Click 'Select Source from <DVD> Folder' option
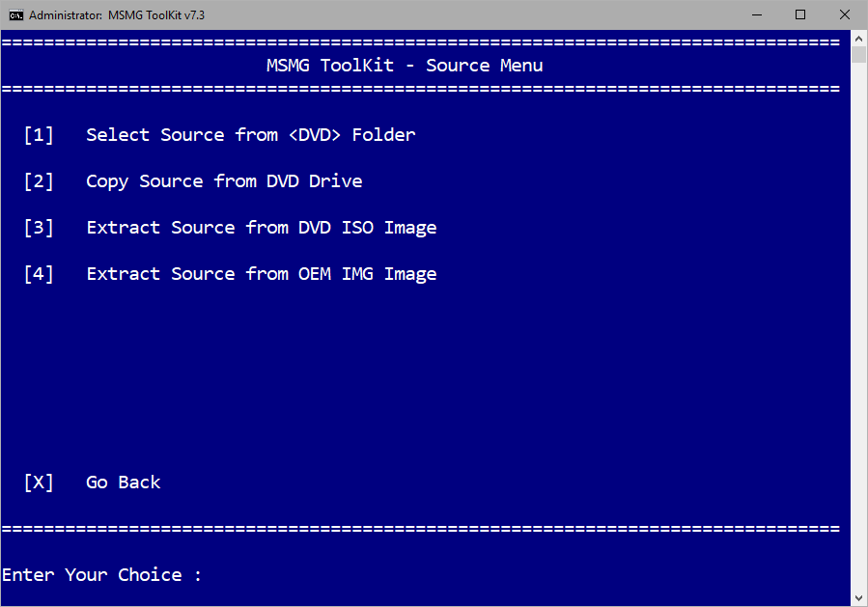The image size is (868, 607). point(251,135)
